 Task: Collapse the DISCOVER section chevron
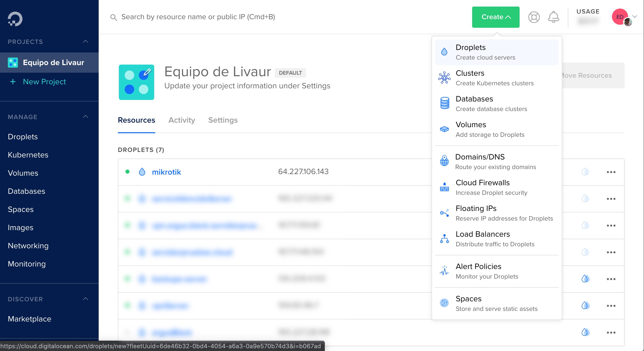(86, 299)
